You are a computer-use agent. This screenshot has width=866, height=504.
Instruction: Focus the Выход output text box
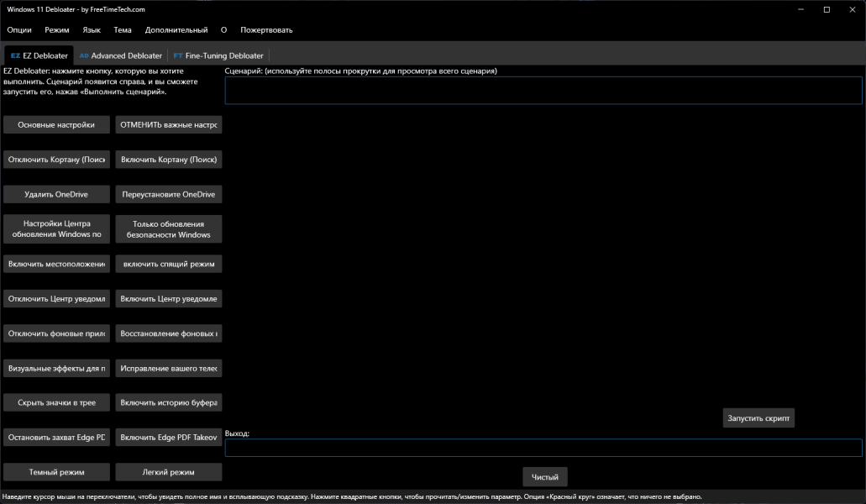point(543,448)
